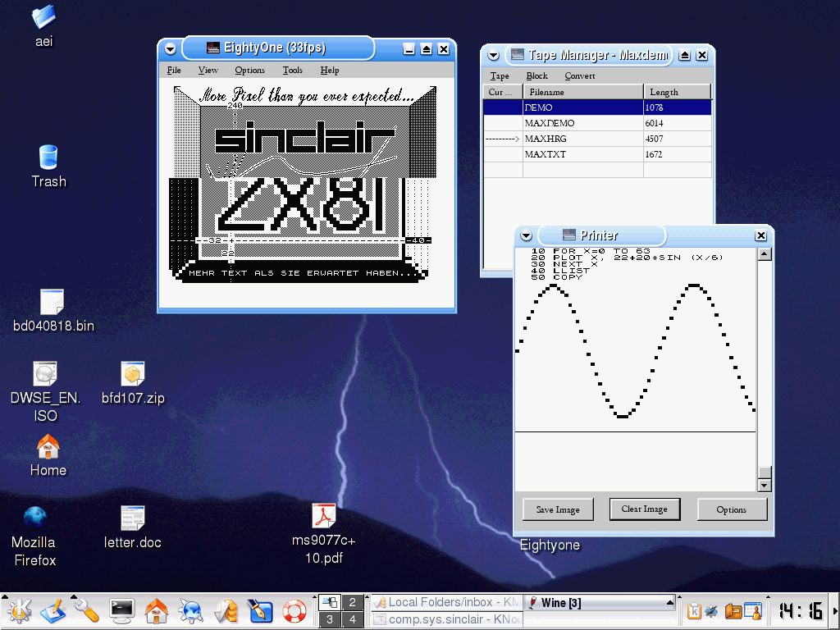The height and width of the screenshot is (630, 840).
Task: Open the Klipper clipboard tray icon
Action: click(x=694, y=610)
